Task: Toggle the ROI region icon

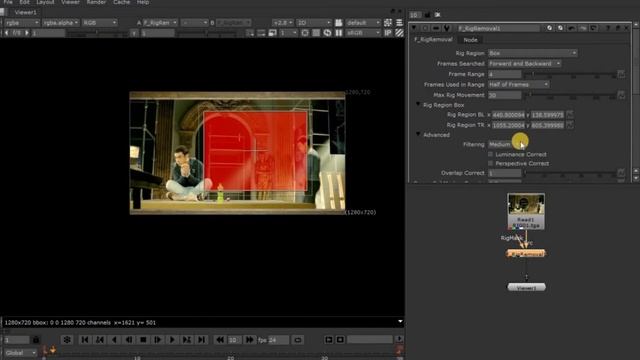Action: pyautogui.click(x=305, y=33)
